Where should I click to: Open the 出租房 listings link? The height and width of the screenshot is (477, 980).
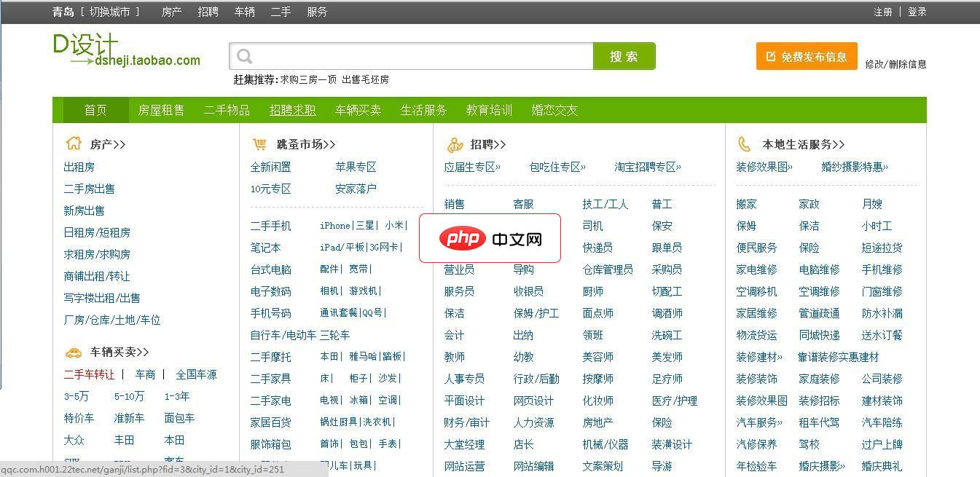pos(79,167)
